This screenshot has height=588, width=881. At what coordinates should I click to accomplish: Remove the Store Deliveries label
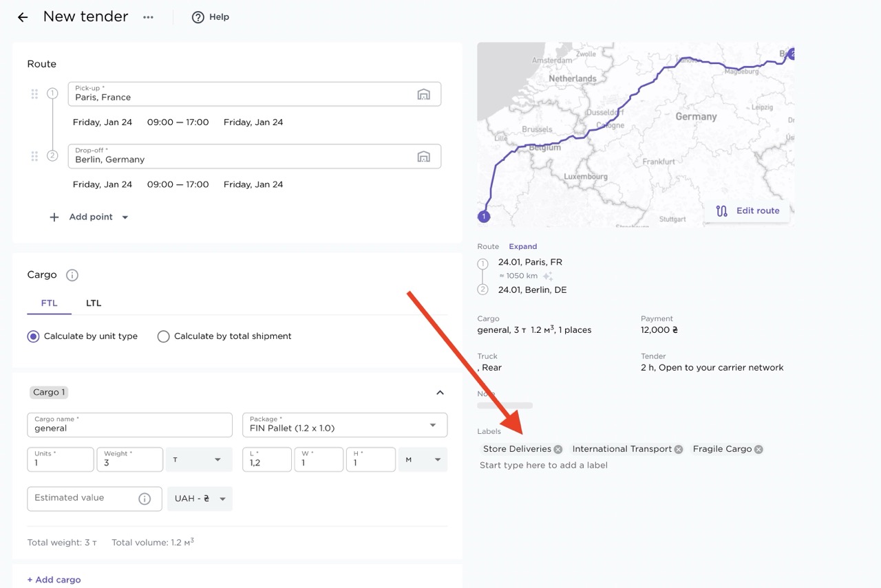(558, 449)
